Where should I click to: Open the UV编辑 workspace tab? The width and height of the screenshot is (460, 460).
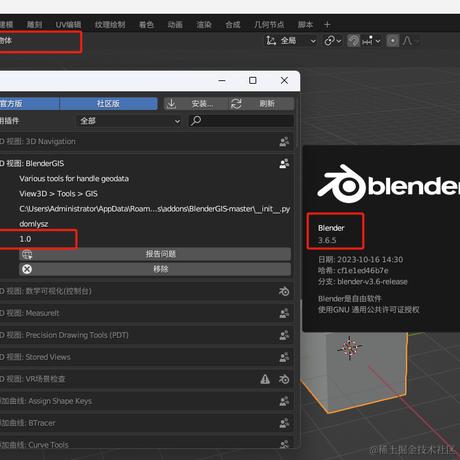tap(68, 25)
